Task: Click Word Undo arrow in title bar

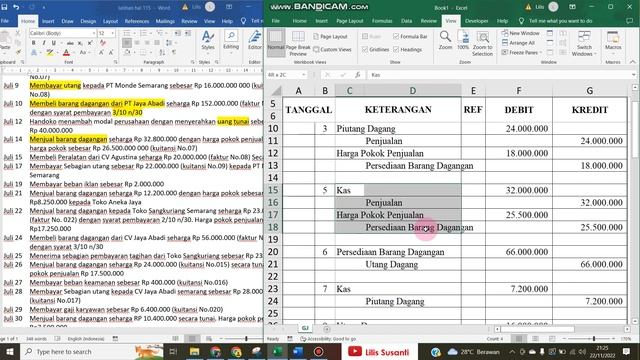Action: point(16,7)
